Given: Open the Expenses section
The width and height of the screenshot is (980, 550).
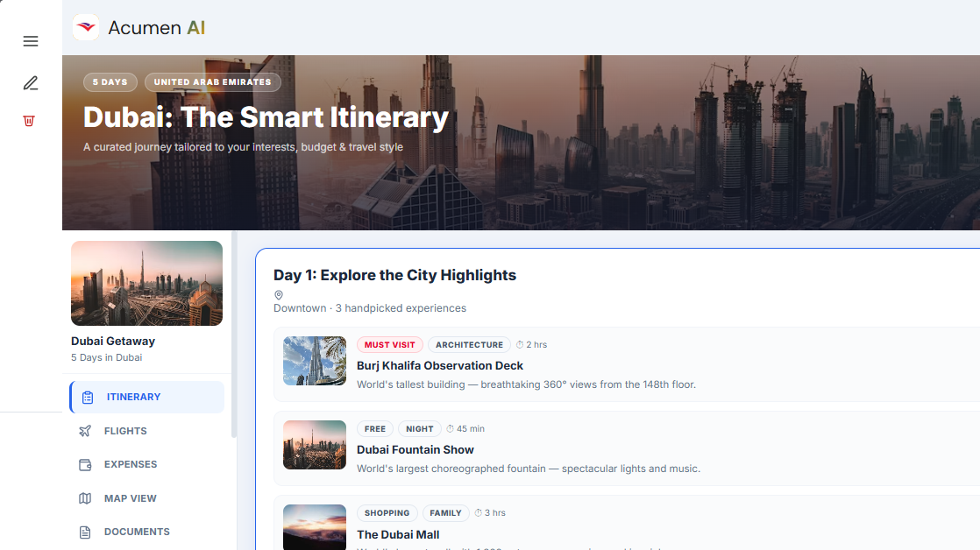Looking at the screenshot, I should (x=147, y=464).
